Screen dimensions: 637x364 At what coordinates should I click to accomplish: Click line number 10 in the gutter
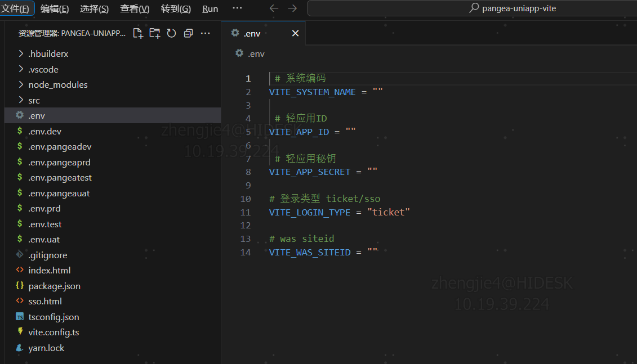pyautogui.click(x=246, y=199)
